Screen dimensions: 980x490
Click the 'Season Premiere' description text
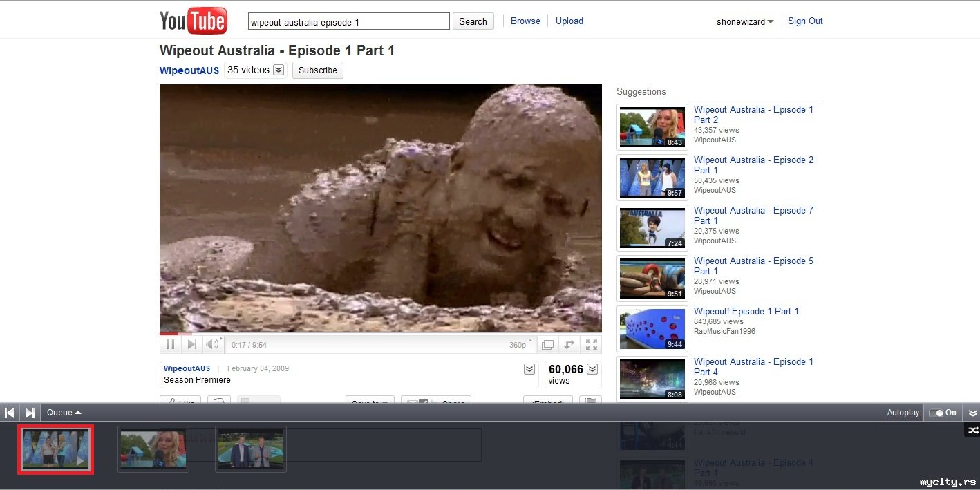197,380
